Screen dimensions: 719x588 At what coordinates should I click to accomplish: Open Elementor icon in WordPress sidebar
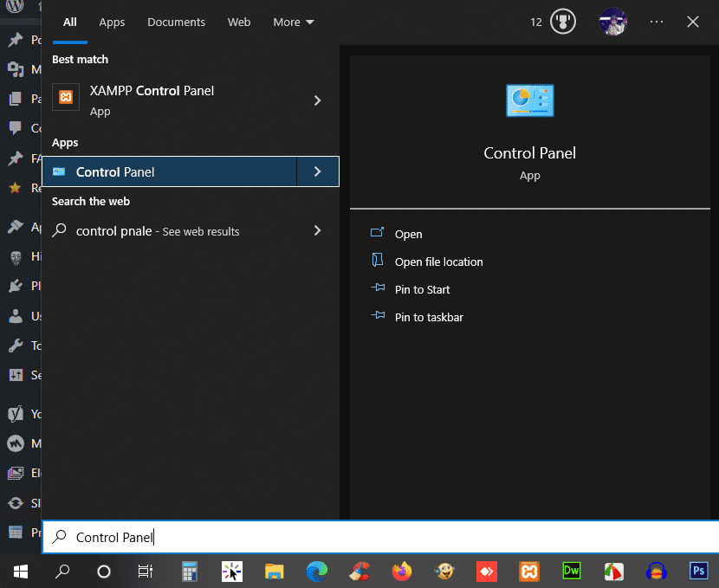pos(16,473)
